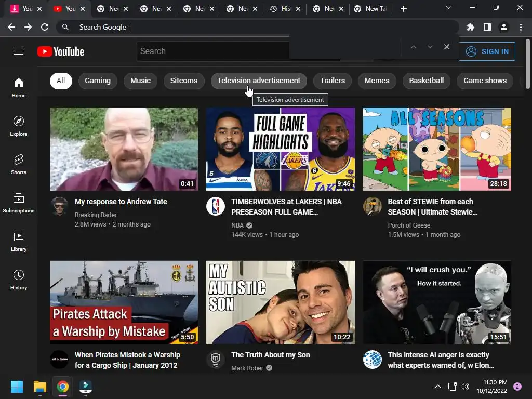Open Explore in the sidebar

click(x=19, y=126)
